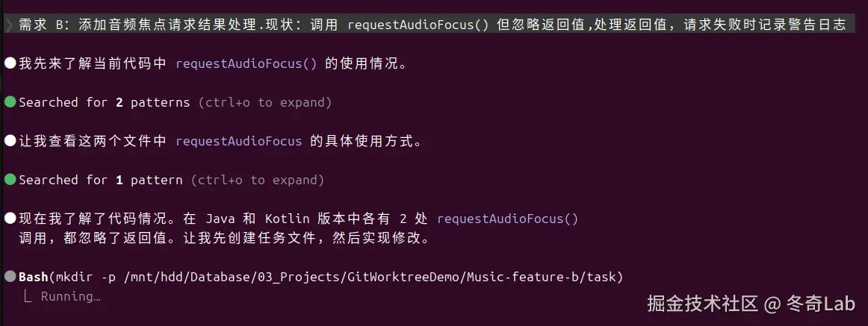868x326 pixels.
Task: Click the white bullet before 让我查看这两个文件中
Action: 10,141
